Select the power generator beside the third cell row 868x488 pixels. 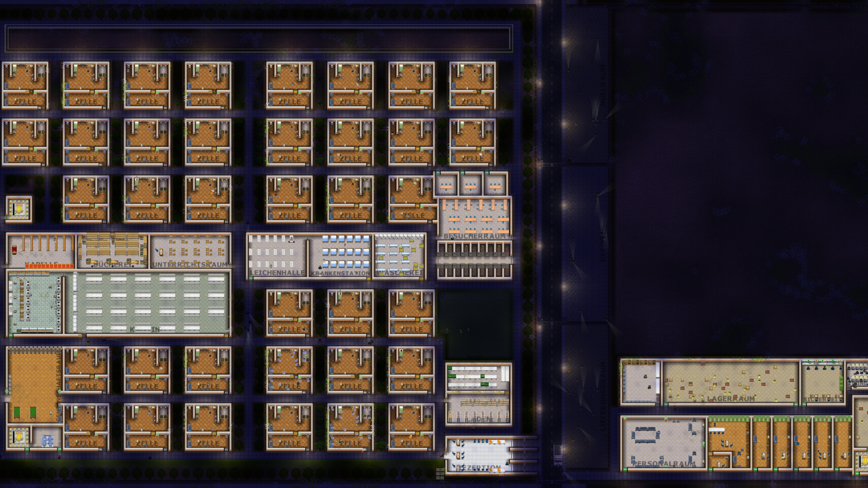[x=19, y=209]
